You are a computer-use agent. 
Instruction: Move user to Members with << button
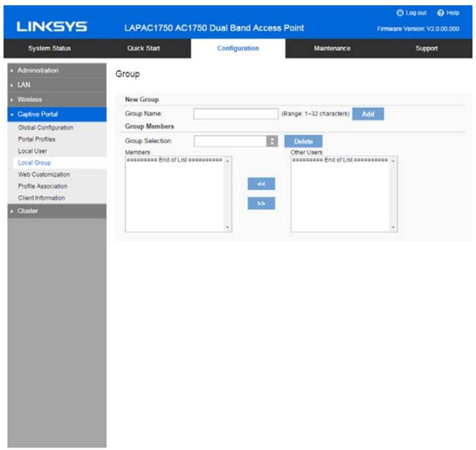pos(261,184)
